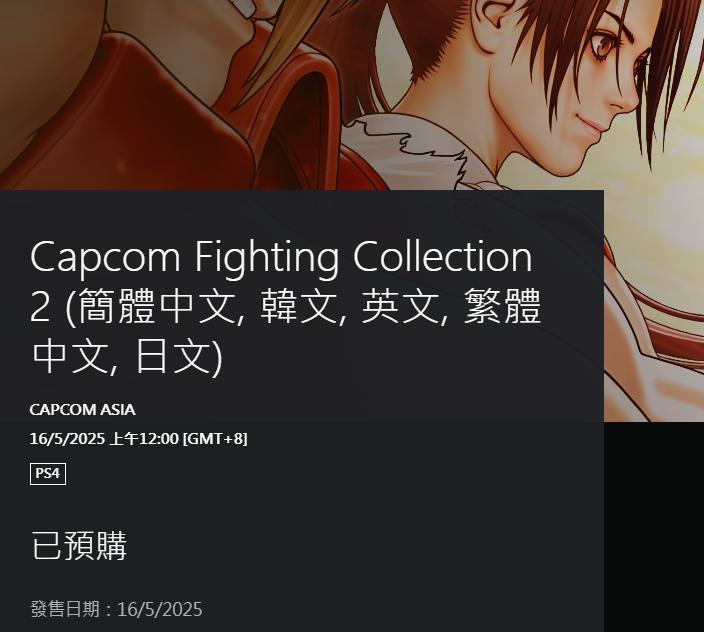Click the word "Collection" in the title
The image size is (704, 632).
click(443, 257)
